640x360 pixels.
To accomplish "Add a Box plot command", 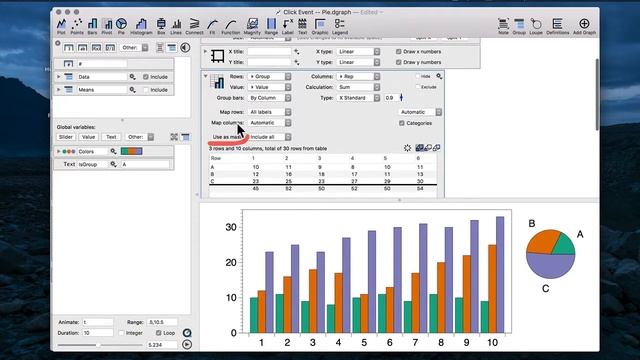I will (x=161, y=26).
